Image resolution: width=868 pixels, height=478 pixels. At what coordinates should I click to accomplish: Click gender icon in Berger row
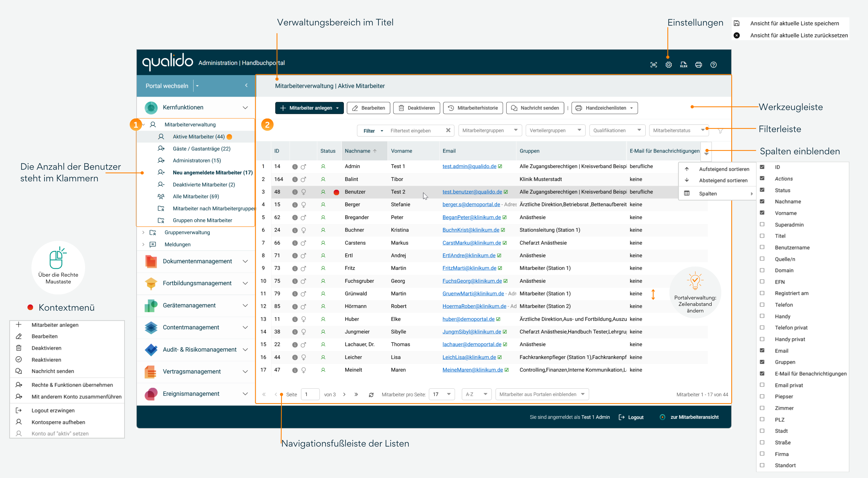303,205
